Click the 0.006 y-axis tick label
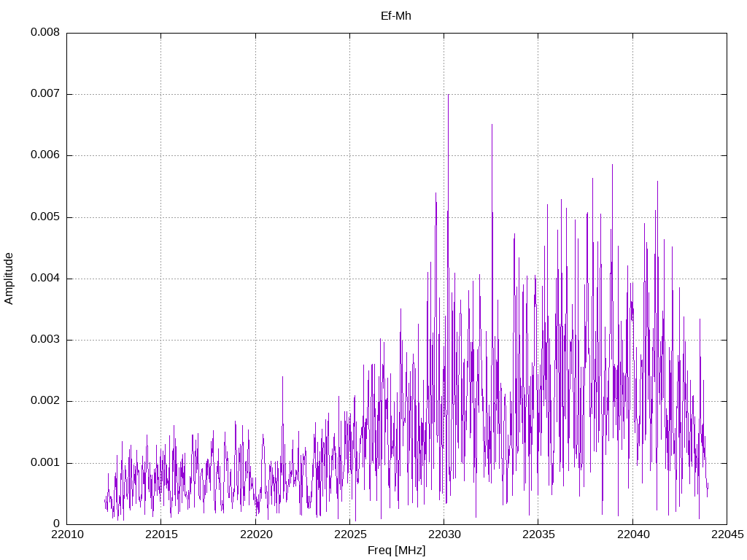This screenshot has height=560, width=747. [45, 155]
